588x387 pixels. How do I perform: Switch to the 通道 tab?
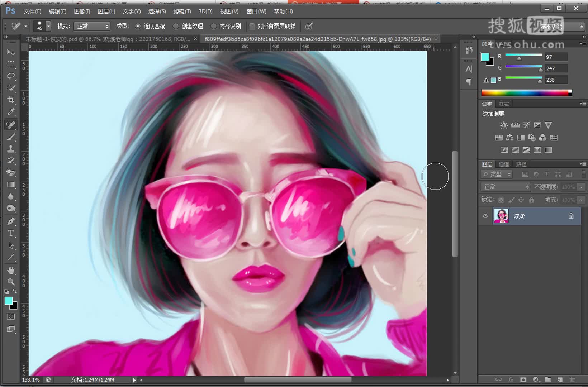point(504,164)
